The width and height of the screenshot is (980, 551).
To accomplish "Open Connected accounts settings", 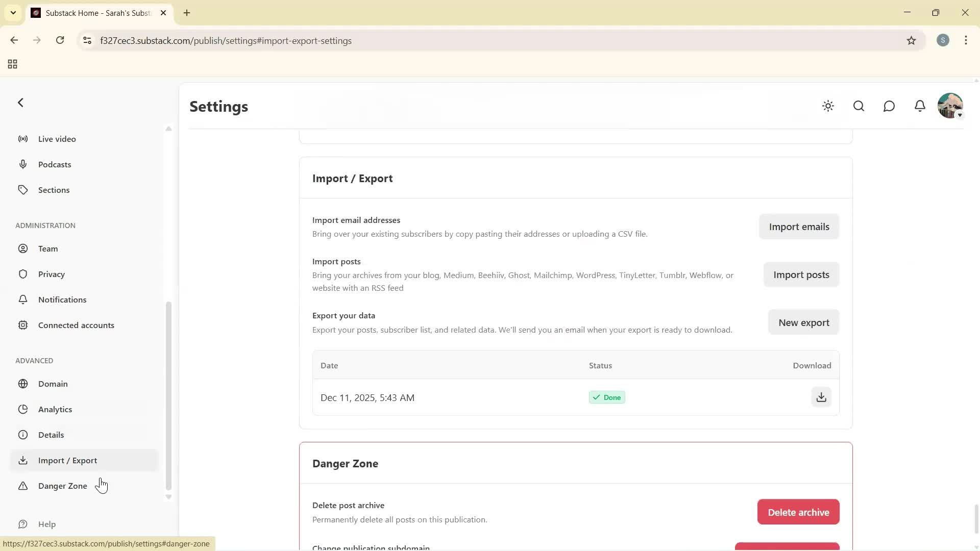I will coord(77,325).
